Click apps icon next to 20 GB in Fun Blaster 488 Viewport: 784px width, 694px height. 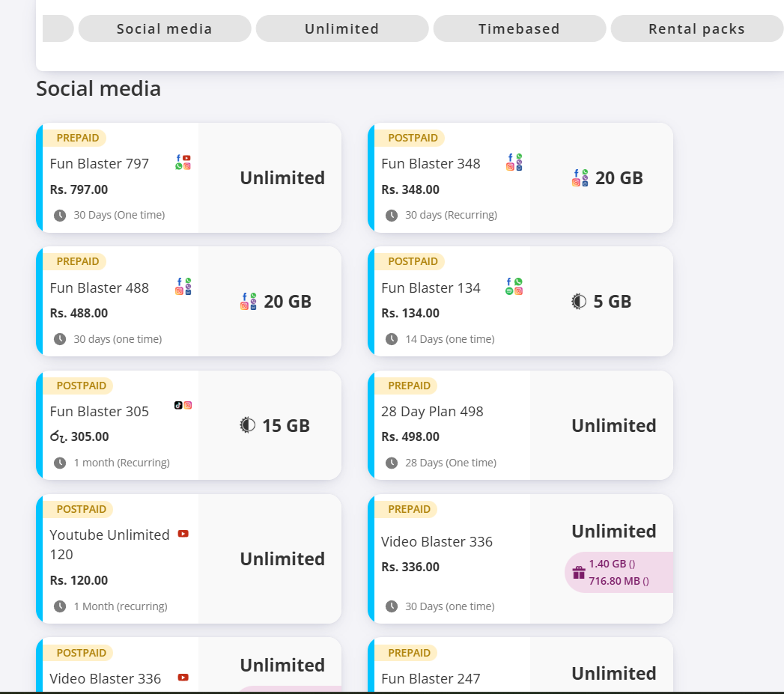(x=249, y=302)
